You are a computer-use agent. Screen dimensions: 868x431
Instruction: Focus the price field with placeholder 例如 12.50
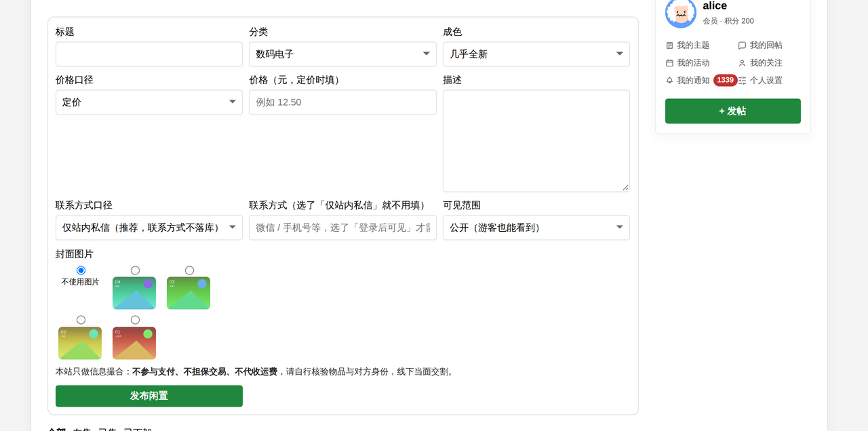(x=342, y=102)
